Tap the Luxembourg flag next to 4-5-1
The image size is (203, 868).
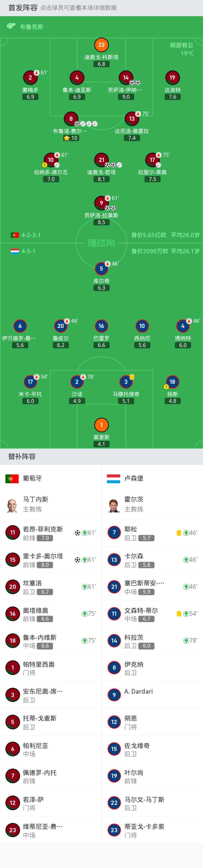click(15, 251)
